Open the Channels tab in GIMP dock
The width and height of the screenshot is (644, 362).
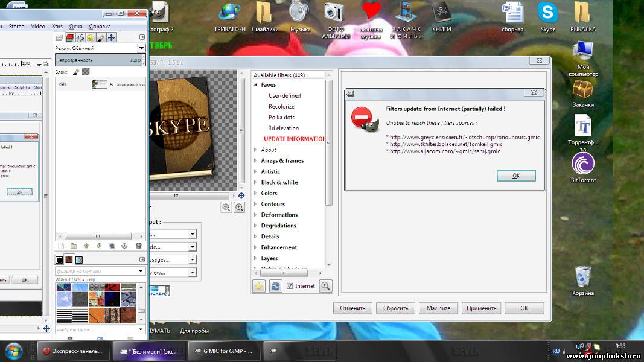pyautogui.click(x=70, y=38)
